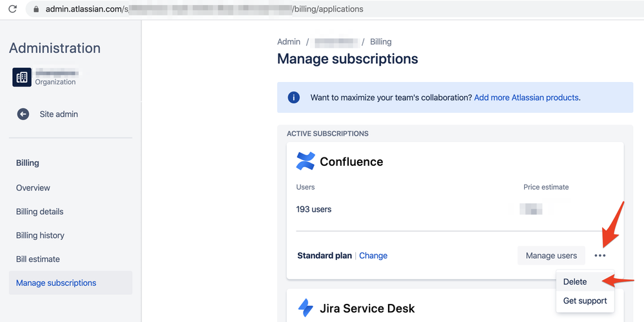Click the Price estimate label
Image resolution: width=644 pixels, height=322 pixels.
tap(546, 187)
